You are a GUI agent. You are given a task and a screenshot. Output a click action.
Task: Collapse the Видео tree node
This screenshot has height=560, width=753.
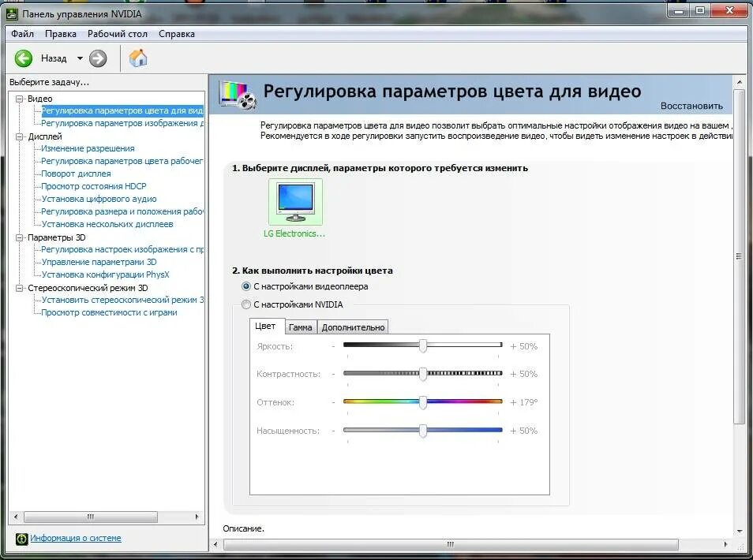tap(19, 99)
